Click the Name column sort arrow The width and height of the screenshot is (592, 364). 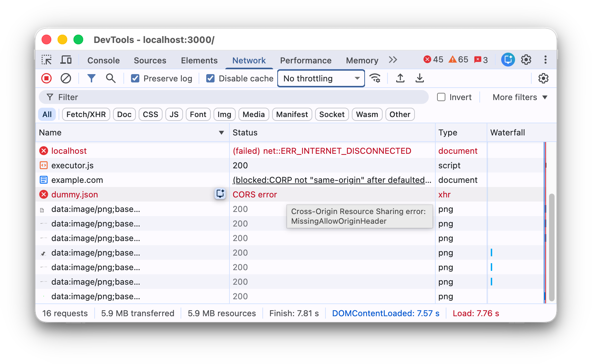[x=221, y=133]
